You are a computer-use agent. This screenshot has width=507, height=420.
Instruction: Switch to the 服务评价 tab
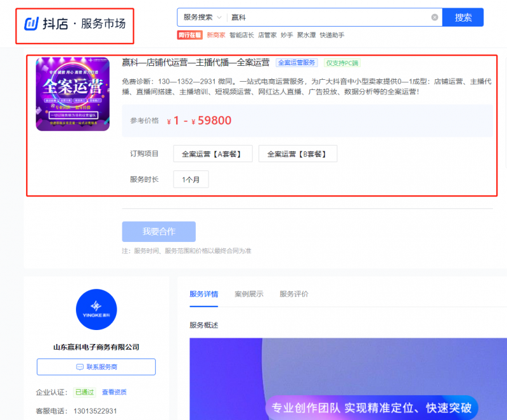tap(294, 294)
